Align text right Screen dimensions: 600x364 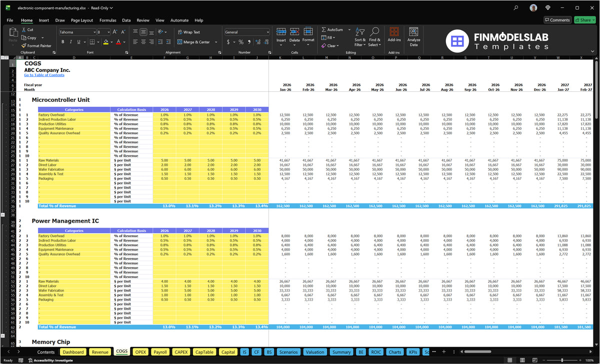[x=151, y=42]
